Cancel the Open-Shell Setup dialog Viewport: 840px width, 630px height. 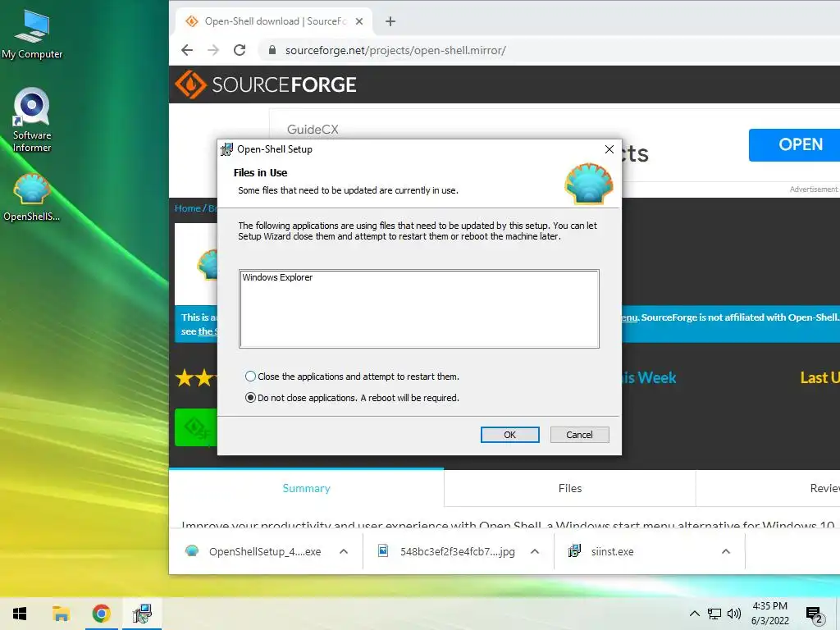point(580,435)
